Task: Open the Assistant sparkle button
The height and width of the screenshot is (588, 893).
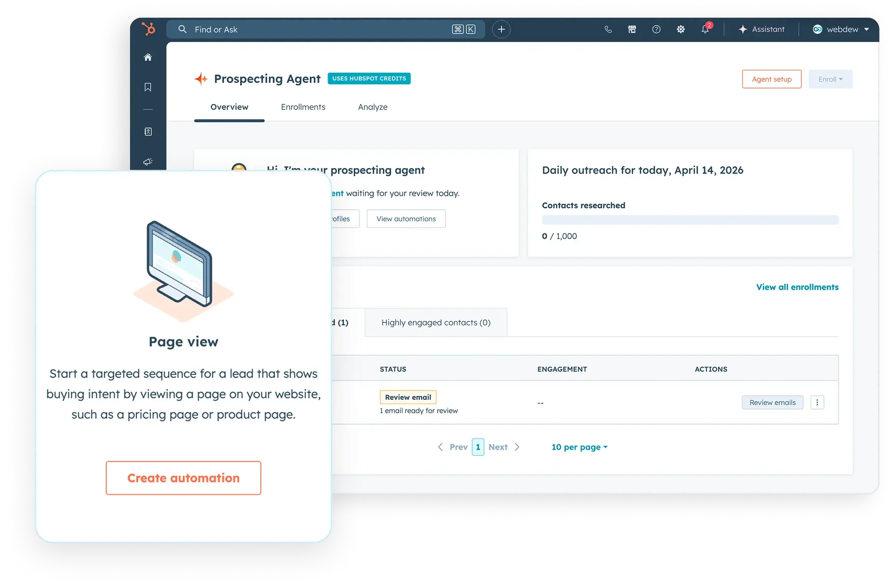Action: coord(761,29)
